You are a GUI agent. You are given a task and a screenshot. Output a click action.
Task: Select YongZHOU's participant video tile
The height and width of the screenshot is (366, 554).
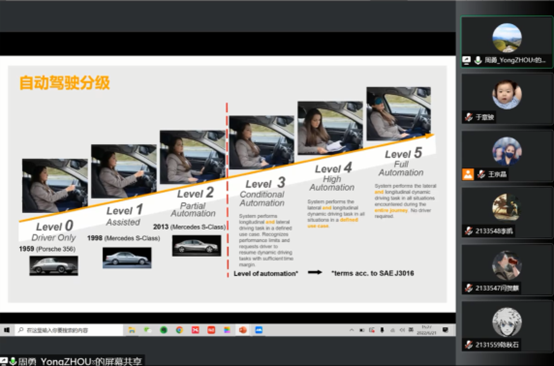(507, 42)
